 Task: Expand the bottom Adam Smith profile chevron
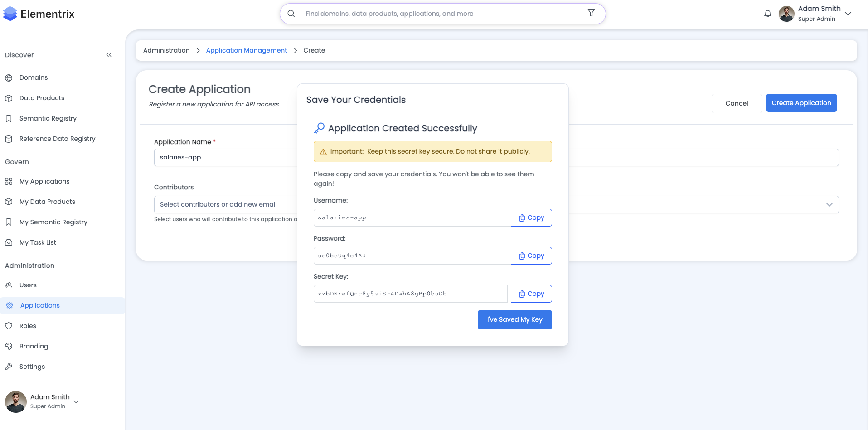click(76, 401)
